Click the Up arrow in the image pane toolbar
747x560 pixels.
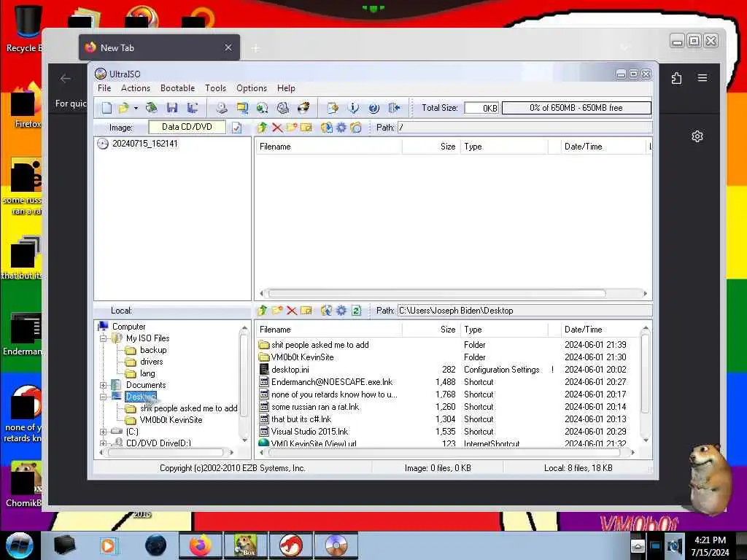pyautogui.click(x=262, y=128)
